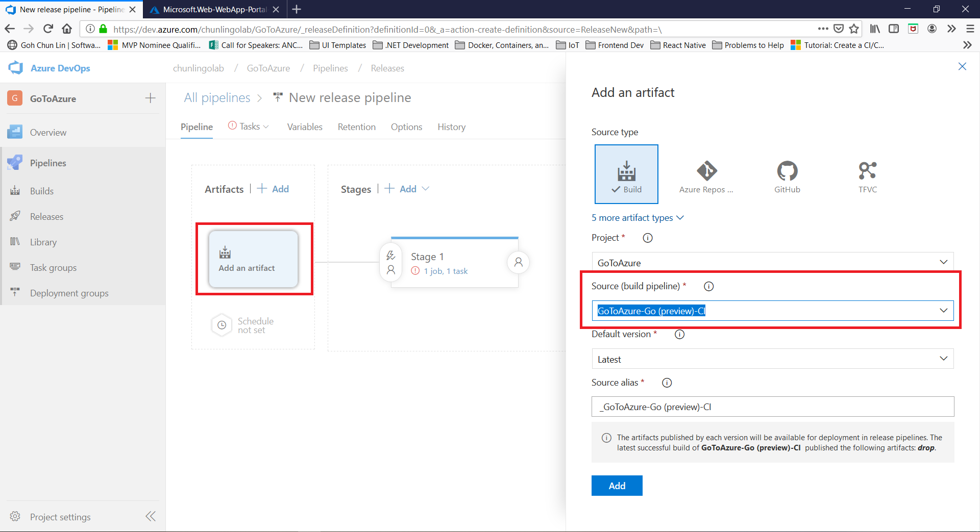The image size is (980, 532).
Task: Close the Add an artifact panel
Action: (x=962, y=66)
